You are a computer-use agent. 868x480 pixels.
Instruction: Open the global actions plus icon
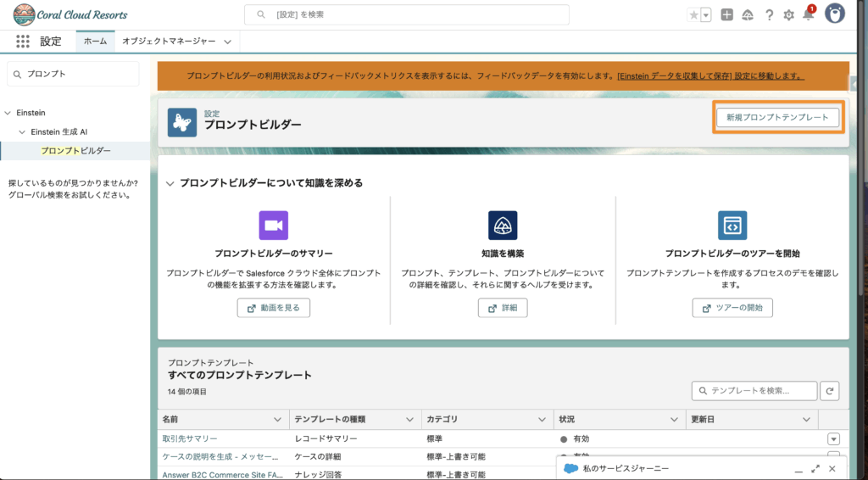726,15
